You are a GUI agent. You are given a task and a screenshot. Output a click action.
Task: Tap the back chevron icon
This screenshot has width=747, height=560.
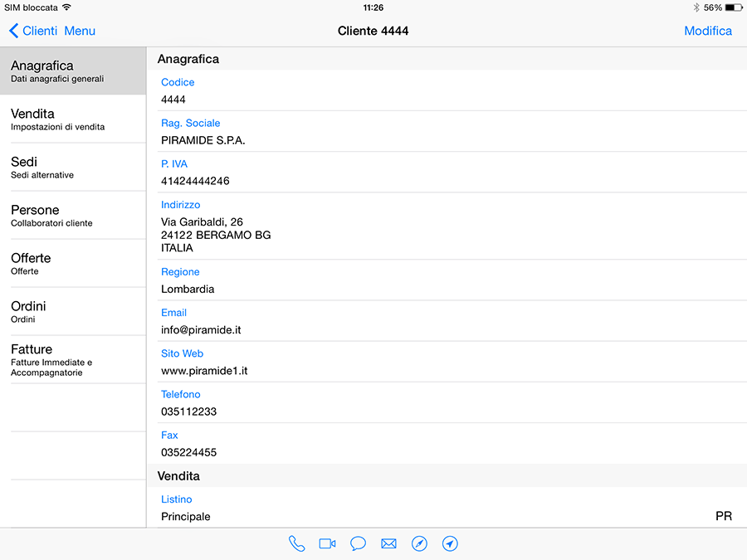coord(14,31)
